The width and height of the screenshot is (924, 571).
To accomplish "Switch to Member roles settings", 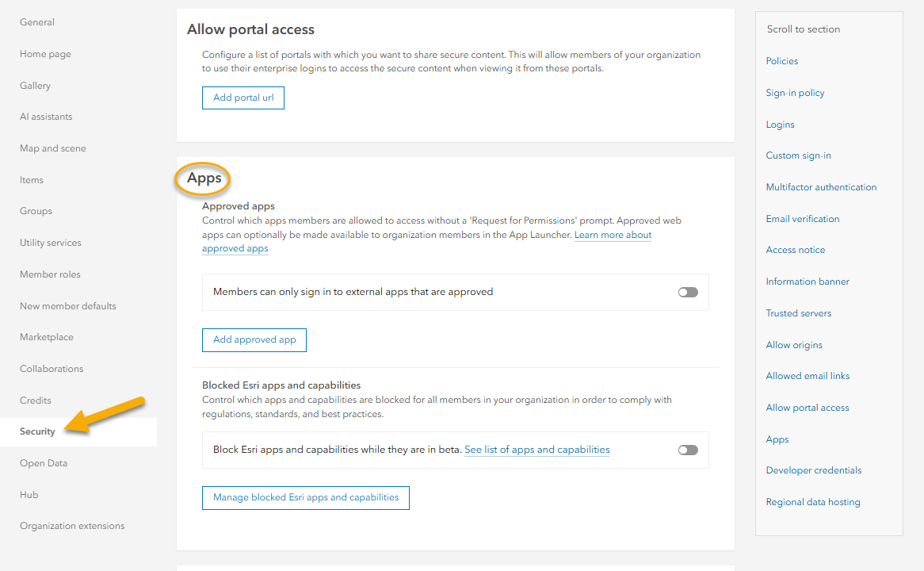I will point(50,274).
